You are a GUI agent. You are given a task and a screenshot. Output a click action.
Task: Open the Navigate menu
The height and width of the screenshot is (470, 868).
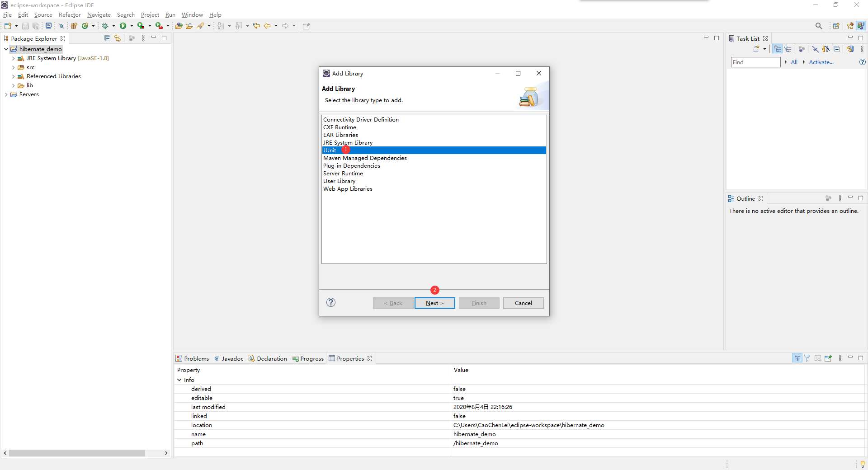(99, 14)
